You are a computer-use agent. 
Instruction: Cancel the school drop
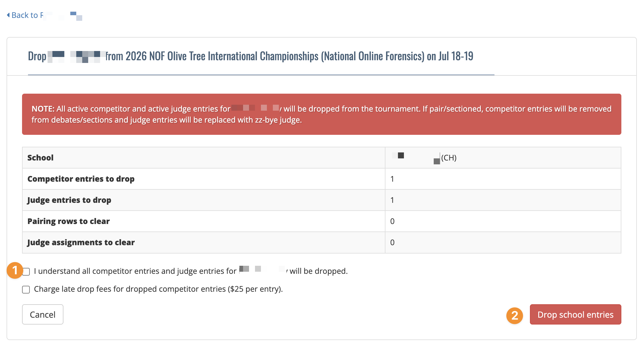click(43, 314)
